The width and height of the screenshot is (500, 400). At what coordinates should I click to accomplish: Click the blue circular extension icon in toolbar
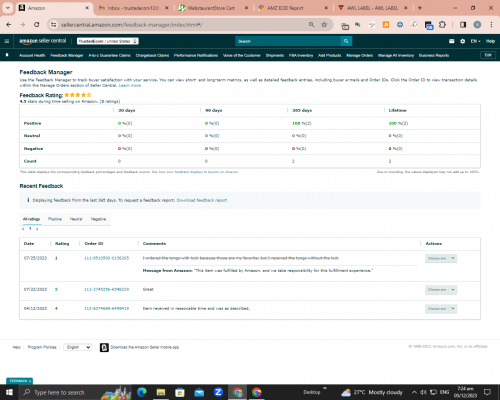[x=400, y=25]
